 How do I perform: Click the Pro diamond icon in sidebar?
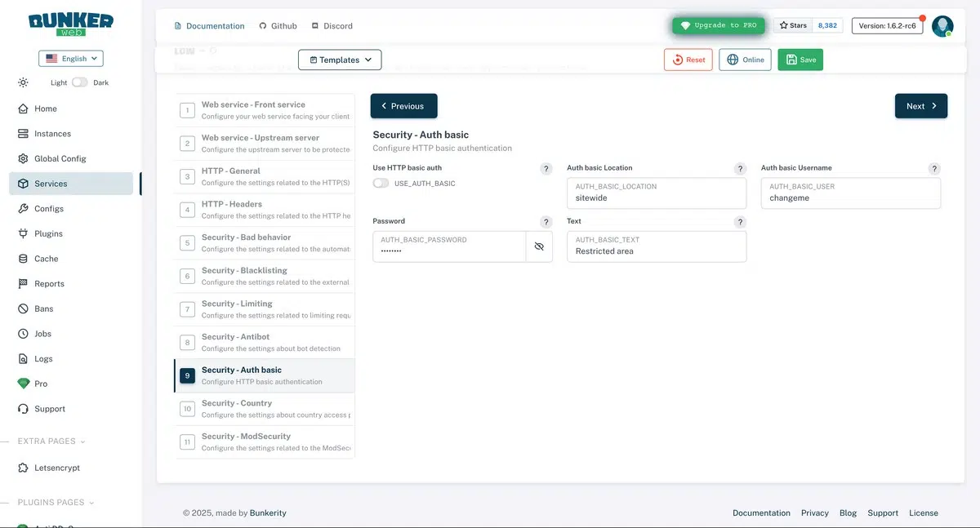point(23,384)
